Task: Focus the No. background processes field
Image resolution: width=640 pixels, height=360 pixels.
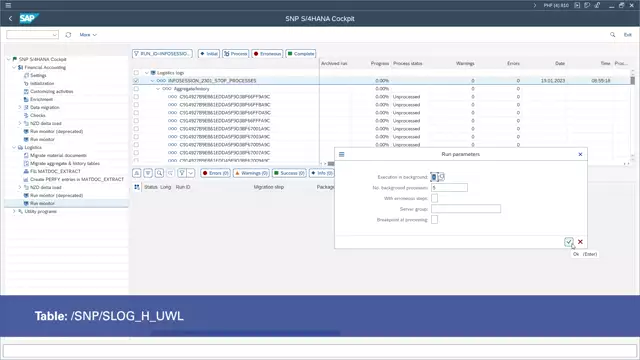Action: point(449,188)
